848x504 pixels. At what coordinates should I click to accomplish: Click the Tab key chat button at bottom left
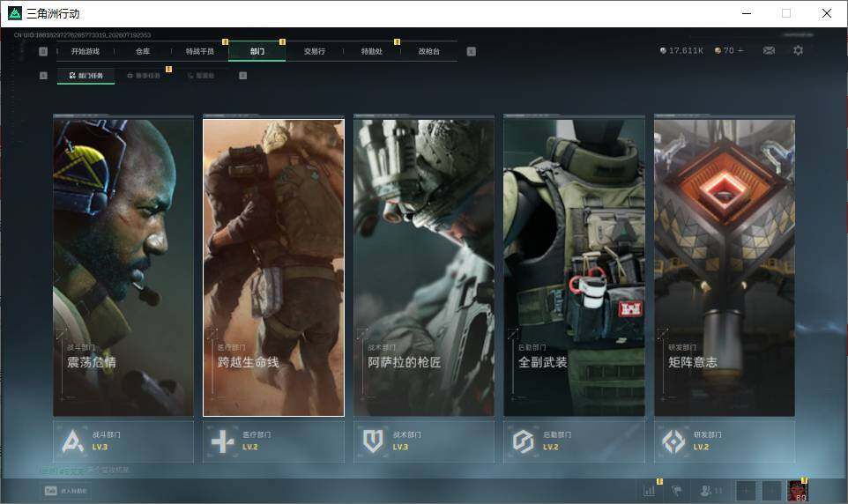pyautogui.click(x=66, y=491)
